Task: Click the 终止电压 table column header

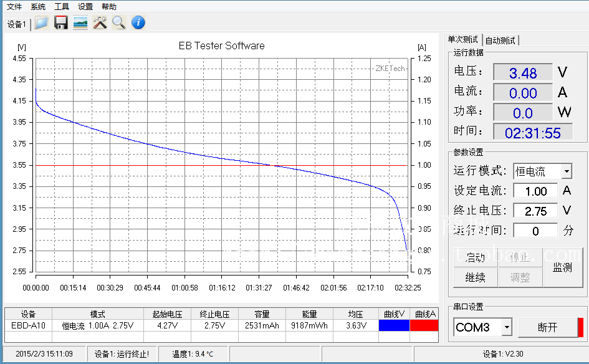Action: click(214, 314)
